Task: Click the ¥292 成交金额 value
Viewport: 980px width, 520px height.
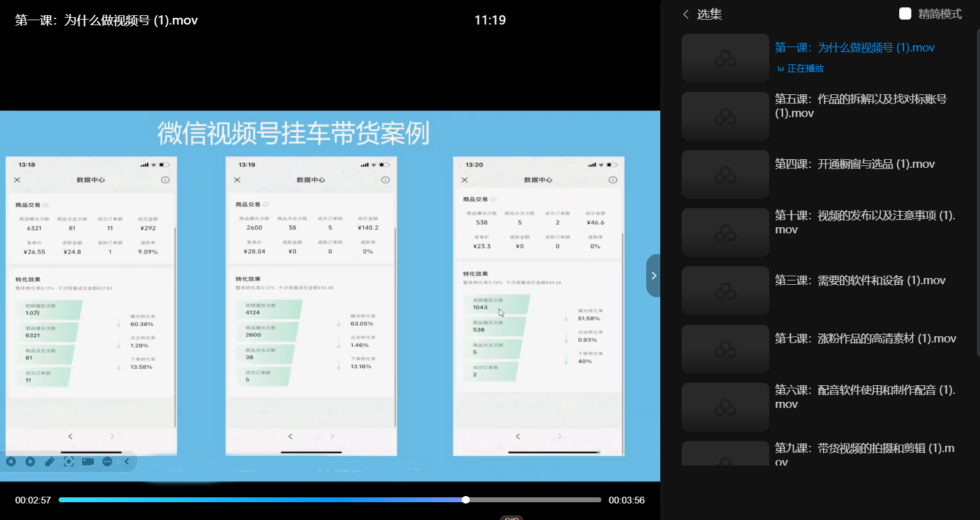Action: coord(148,228)
